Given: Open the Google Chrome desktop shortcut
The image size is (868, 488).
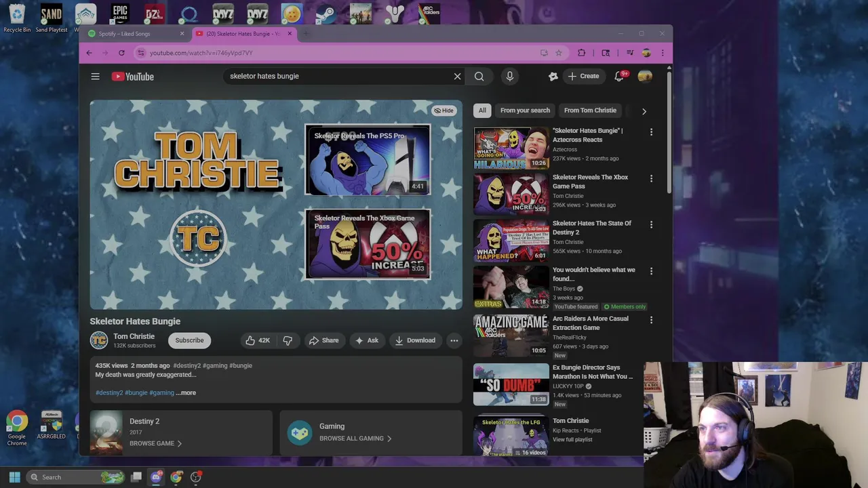Looking at the screenshot, I should pyautogui.click(x=17, y=428).
